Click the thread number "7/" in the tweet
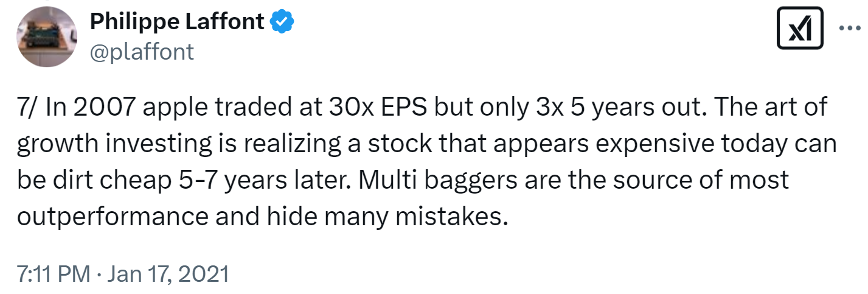868x294 pixels. [x=28, y=108]
